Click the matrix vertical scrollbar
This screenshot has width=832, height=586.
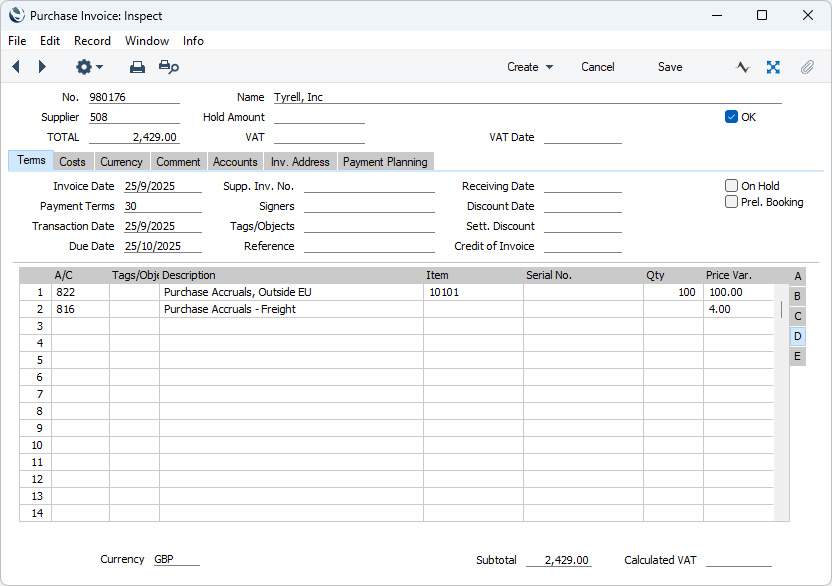(782, 402)
